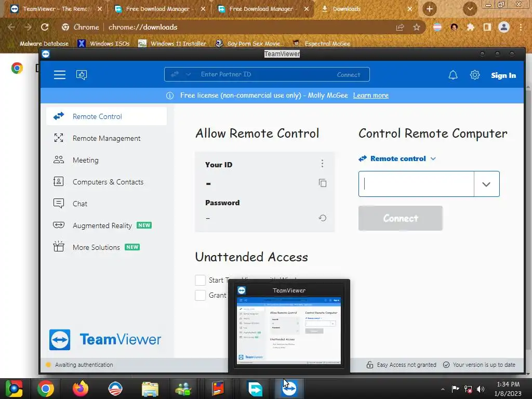Copy Your ID to clipboard

[x=322, y=183]
